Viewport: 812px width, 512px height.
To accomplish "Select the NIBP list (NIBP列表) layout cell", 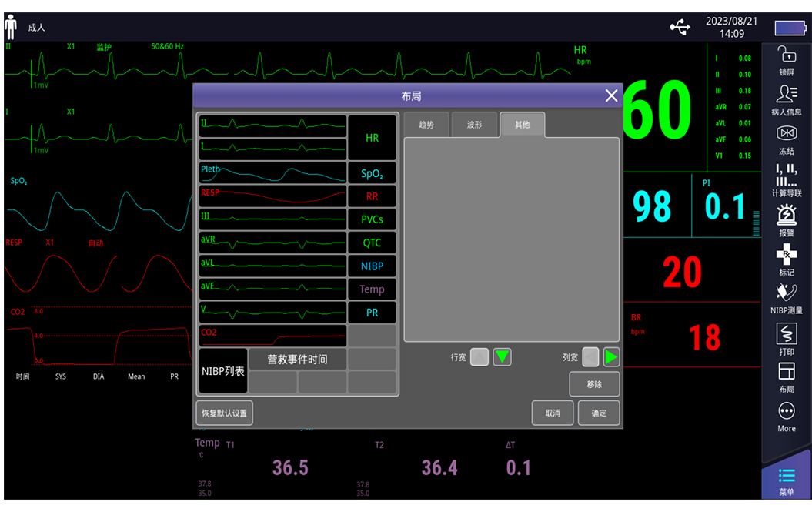I will point(223,371).
